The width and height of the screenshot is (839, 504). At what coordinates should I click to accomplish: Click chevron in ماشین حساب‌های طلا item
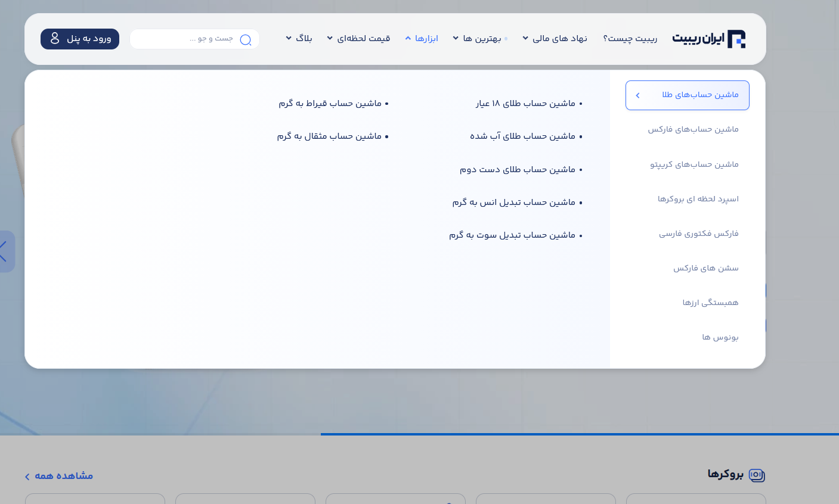[x=637, y=95]
